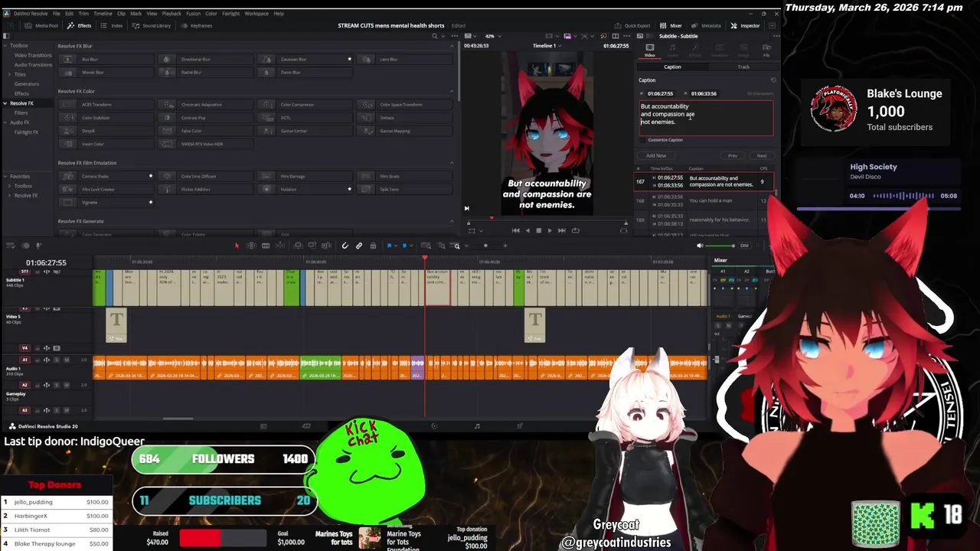Toggle the Inspector panel

click(x=745, y=25)
